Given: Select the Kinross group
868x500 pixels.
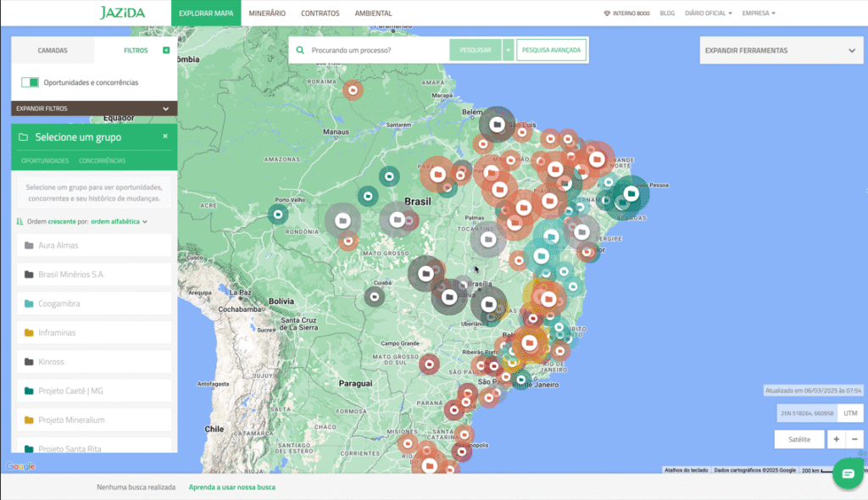Looking at the screenshot, I should (x=94, y=362).
